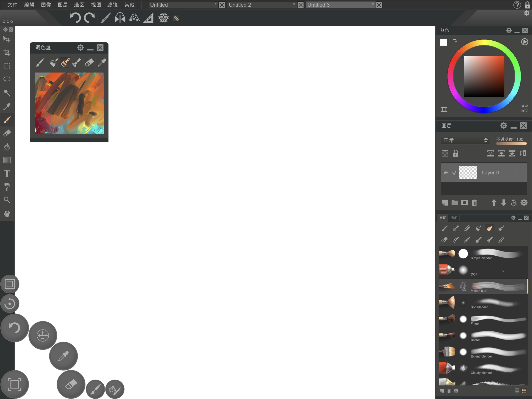This screenshot has height=399, width=532.
Task: Click the round eyedropper quick button
Action: click(x=63, y=356)
